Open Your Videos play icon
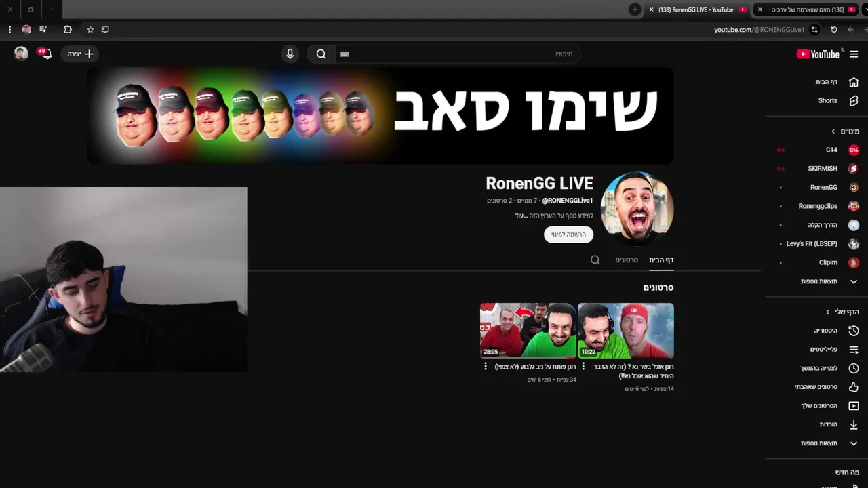 coord(854,405)
